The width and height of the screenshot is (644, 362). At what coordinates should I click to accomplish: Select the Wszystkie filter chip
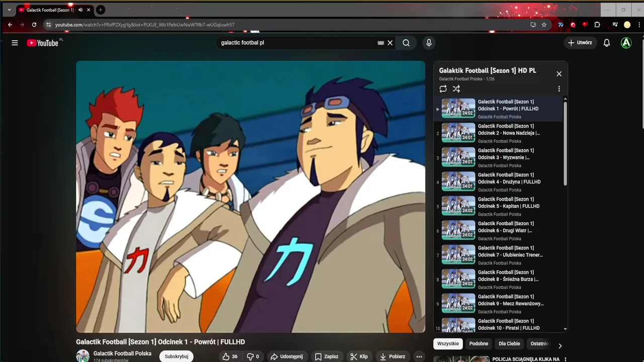(448, 344)
